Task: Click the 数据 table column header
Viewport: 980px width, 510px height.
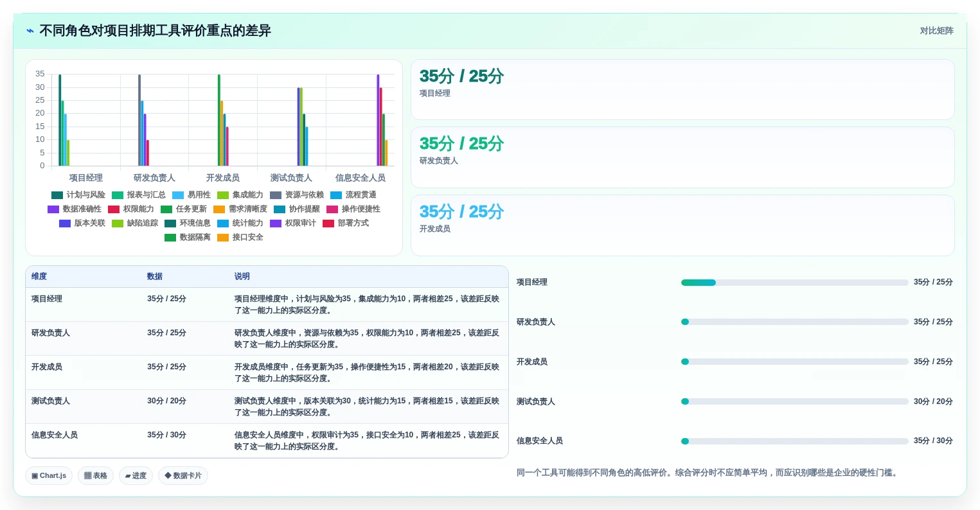Action: click(x=155, y=277)
